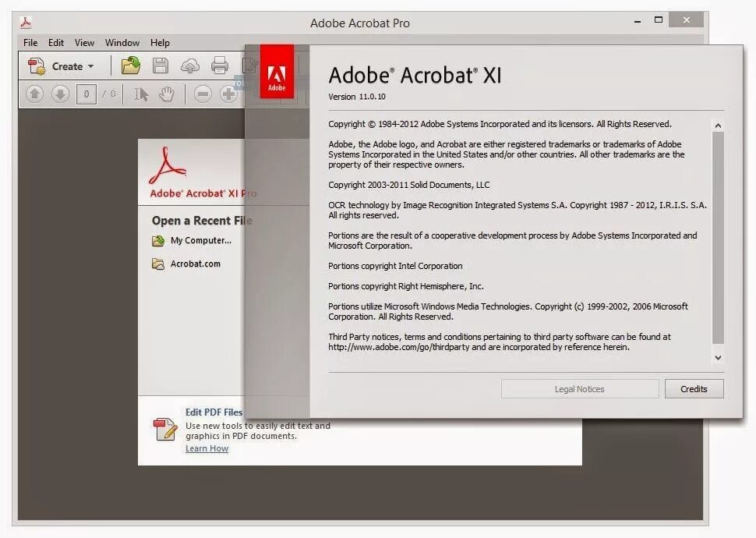Open the View menu
Viewport: 756px width, 538px height.
[x=84, y=42]
